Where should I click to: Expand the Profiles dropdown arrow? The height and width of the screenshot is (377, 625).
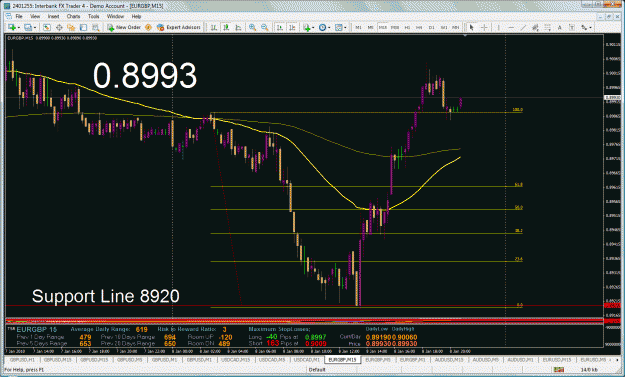[x=35, y=27]
